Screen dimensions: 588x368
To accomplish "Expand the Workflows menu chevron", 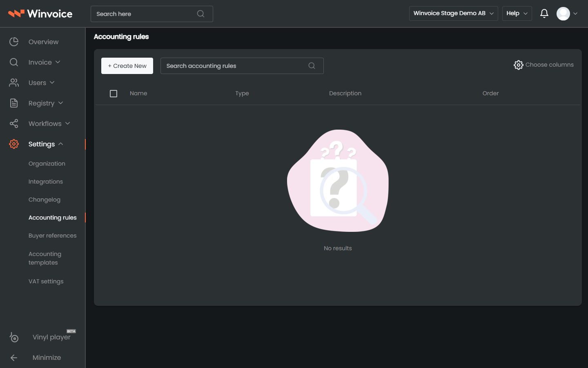I will pos(67,123).
